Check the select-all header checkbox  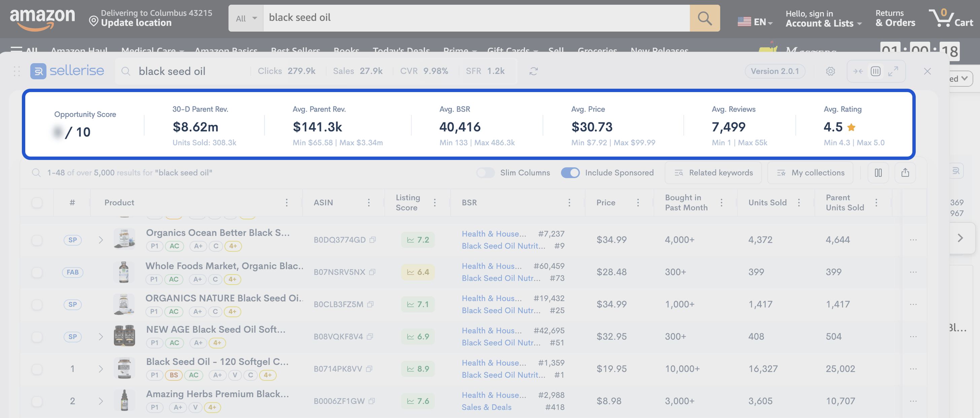(37, 203)
